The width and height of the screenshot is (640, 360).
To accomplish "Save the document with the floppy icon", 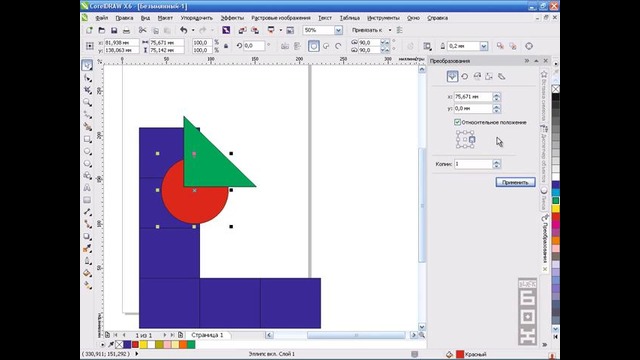I will pos(114,30).
